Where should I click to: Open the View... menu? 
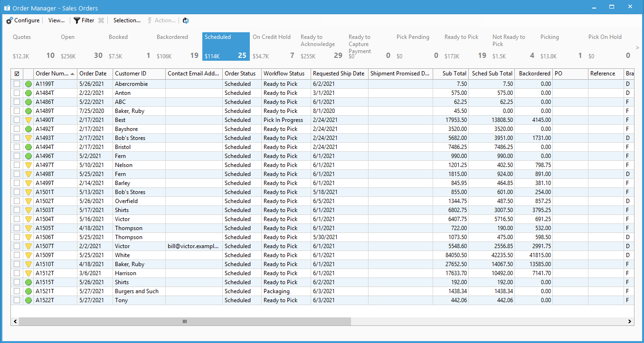coord(57,20)
